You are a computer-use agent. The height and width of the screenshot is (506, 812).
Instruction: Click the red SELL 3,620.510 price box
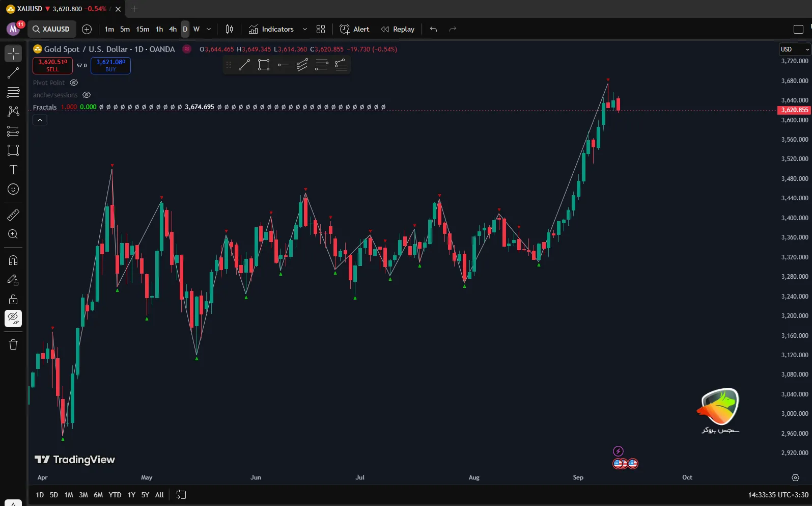click(52, 65)
